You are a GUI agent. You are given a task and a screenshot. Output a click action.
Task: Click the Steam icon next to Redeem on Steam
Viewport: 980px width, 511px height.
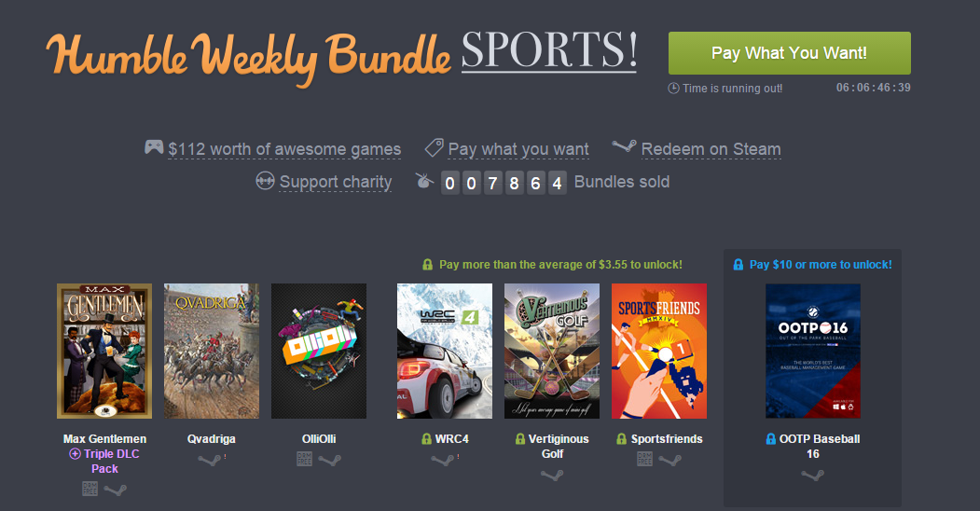click(624, 147)
